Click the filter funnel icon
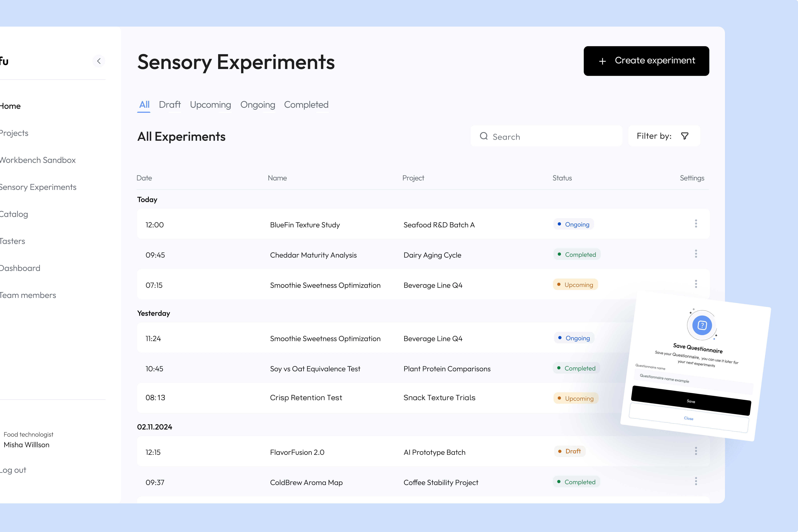Screen dimensions: 798x532 [x=685, y=136]
